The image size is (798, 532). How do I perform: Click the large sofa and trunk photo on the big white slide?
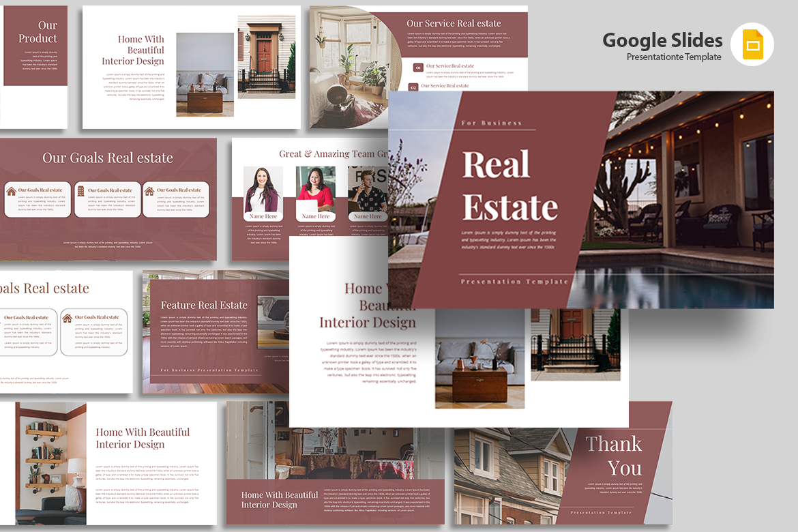pyautogui.click(x=479, y=358)
